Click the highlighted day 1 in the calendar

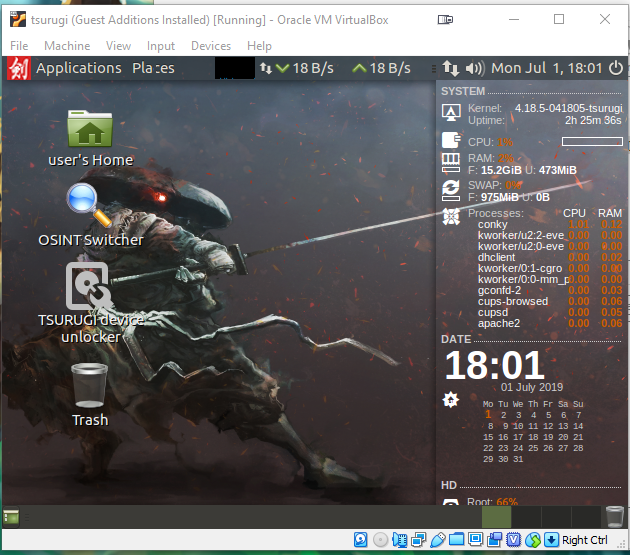coord(488,414)
